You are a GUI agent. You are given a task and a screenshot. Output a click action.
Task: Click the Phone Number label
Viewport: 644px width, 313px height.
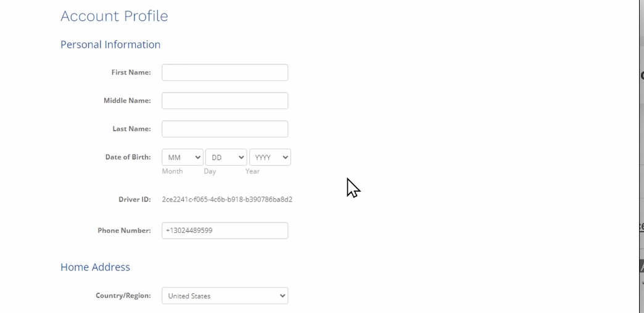pyautogui.click(x=124, y=230)
